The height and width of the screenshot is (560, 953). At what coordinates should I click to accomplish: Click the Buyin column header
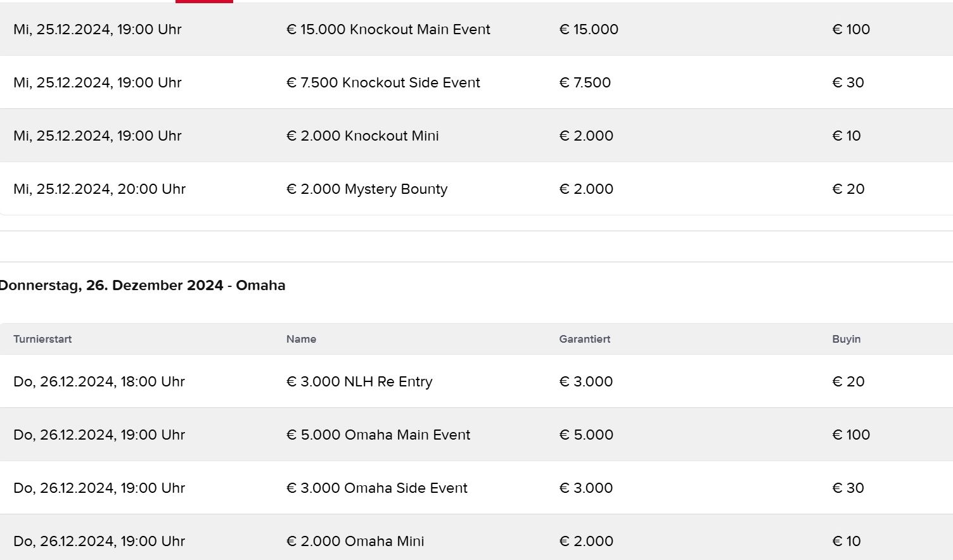tap(846, 339)
